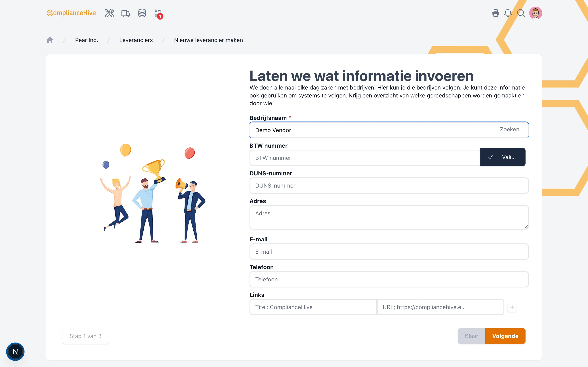Focus the DUNS-nummer input field
The width and height of the screenshot is (588, 367).
(x=389, y=186)
